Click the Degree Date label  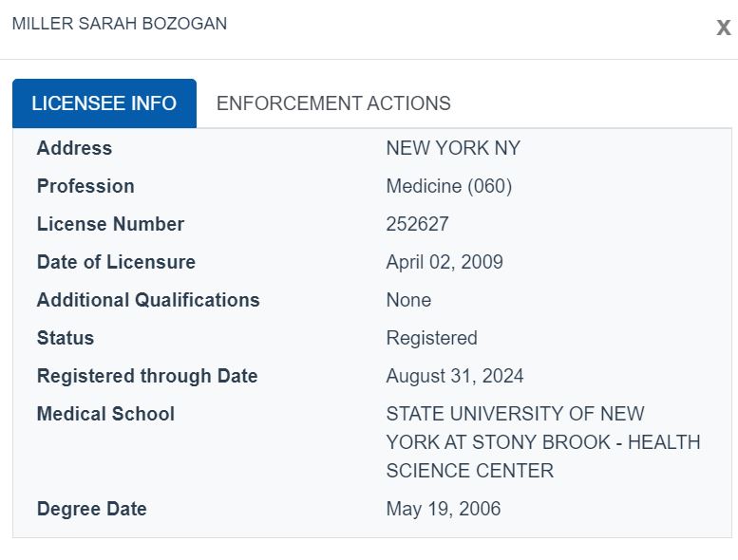92,509
